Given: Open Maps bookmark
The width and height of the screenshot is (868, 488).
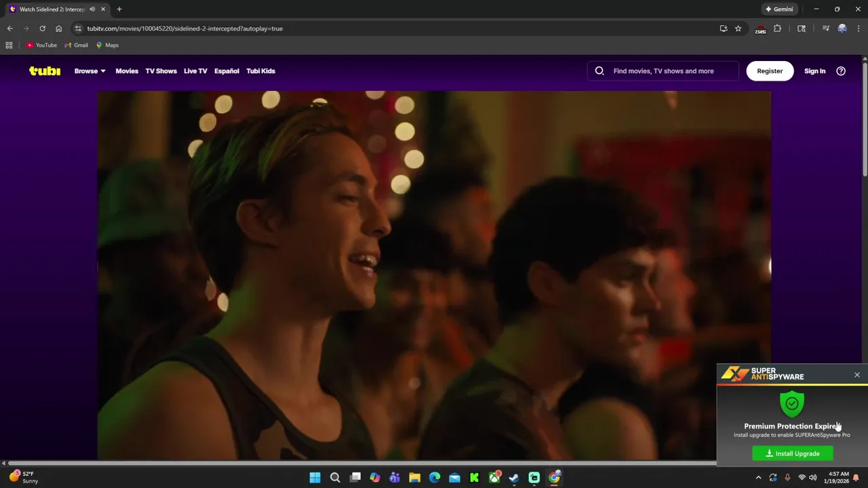Looking at the screenshot, I should point(107,45).
